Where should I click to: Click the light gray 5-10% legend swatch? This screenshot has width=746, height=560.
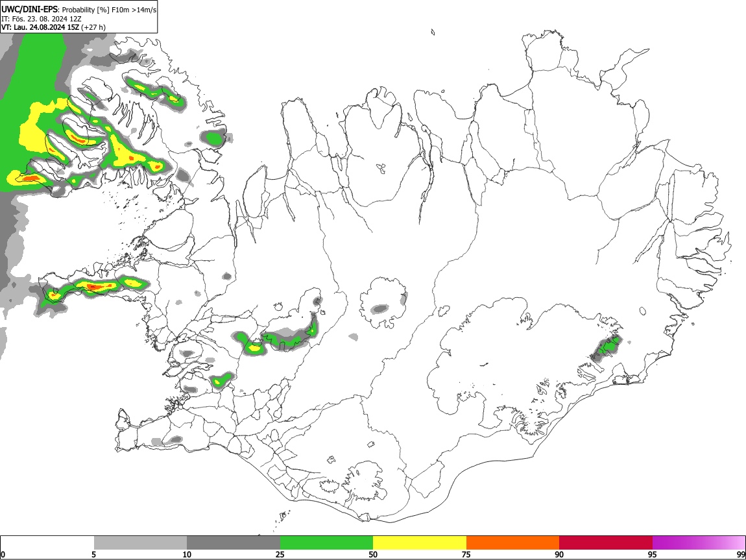pos(140,543)
